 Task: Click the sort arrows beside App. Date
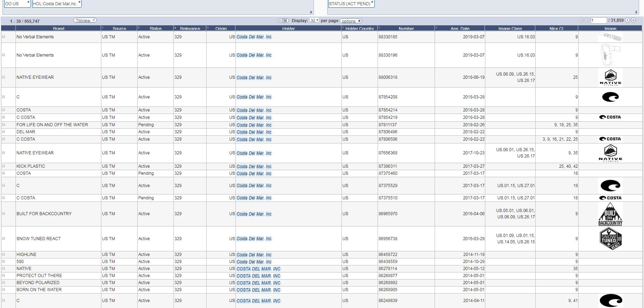coord(436,28)
